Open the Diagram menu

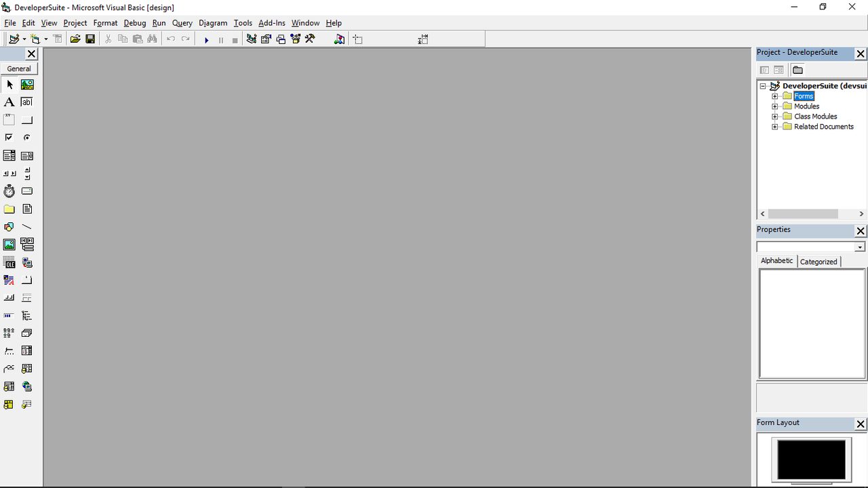(x=213, y=23)
